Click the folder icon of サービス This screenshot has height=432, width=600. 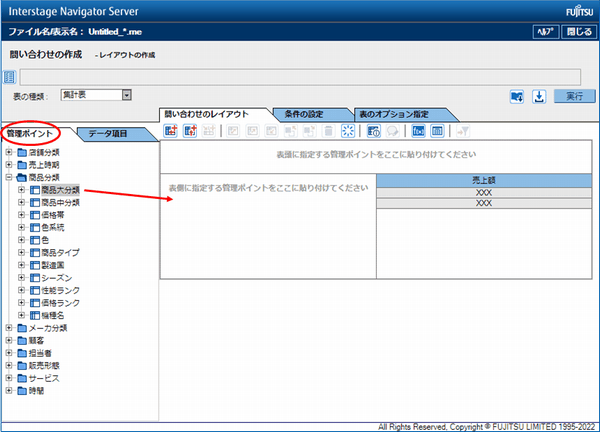(22, 378)
